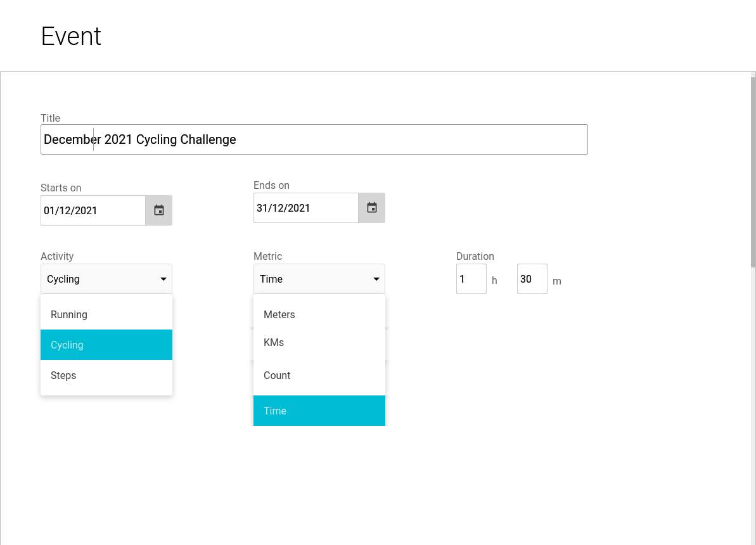Click the Event page heading

71,36
